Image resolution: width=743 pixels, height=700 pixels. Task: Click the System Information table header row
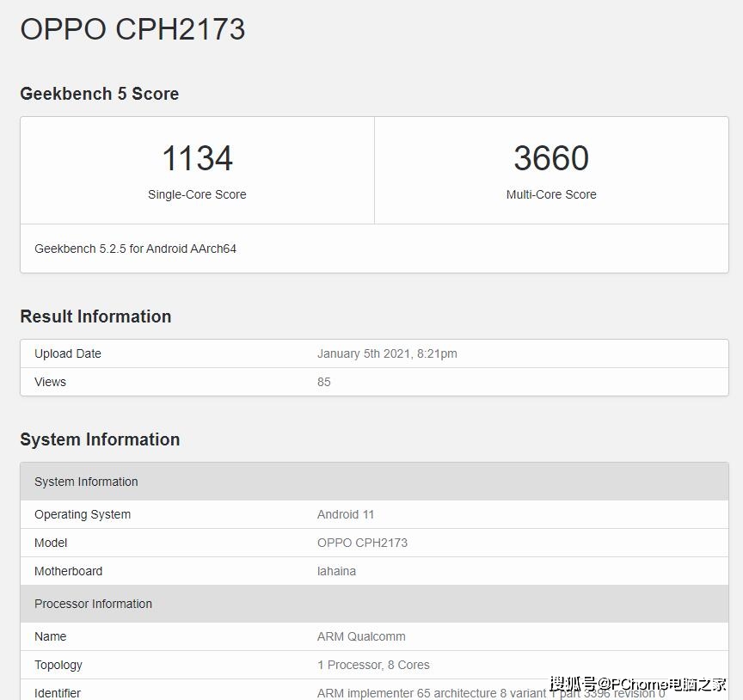[x=374, y=482]
